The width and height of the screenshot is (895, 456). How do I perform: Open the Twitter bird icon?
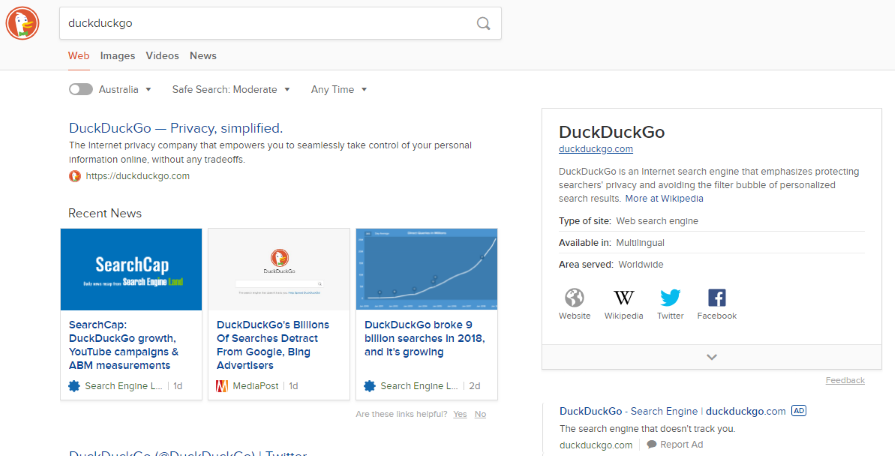(x=670, y=298)
